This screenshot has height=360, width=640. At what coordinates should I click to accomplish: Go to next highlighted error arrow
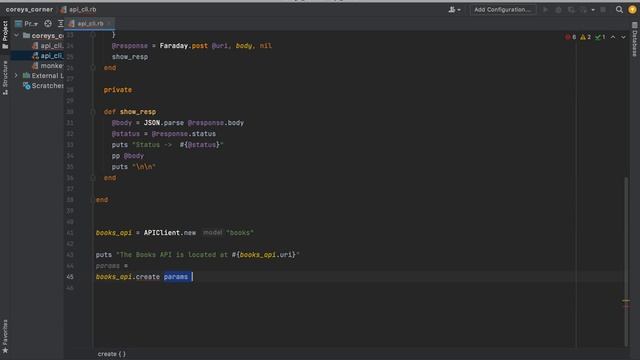(x=623, y=37)
